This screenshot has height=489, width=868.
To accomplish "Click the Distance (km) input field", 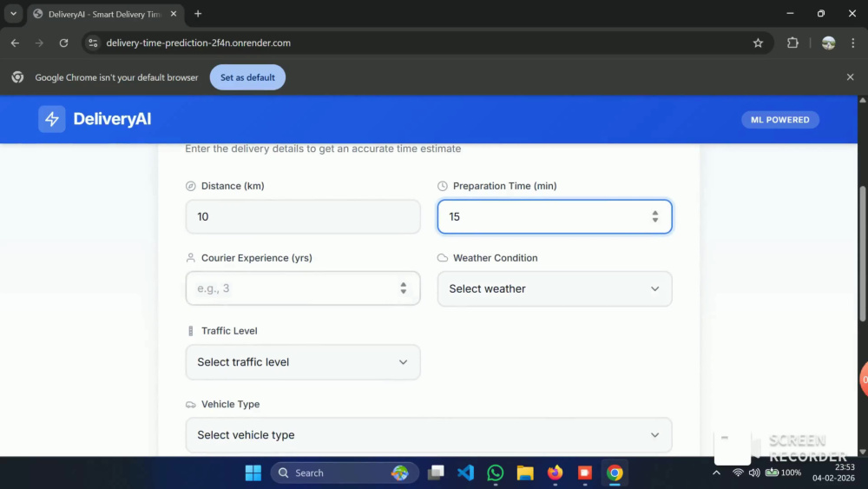I will [303, 216].
